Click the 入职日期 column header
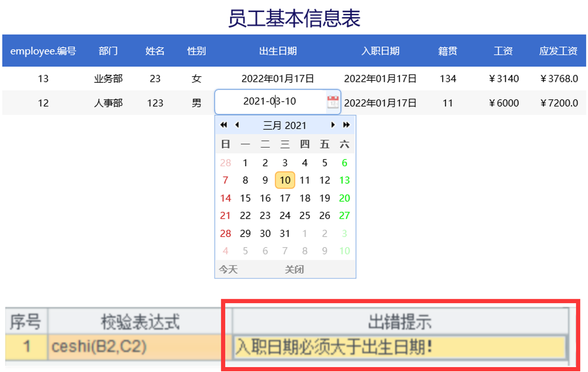This screenshot has height=372, width=588. 380,51
